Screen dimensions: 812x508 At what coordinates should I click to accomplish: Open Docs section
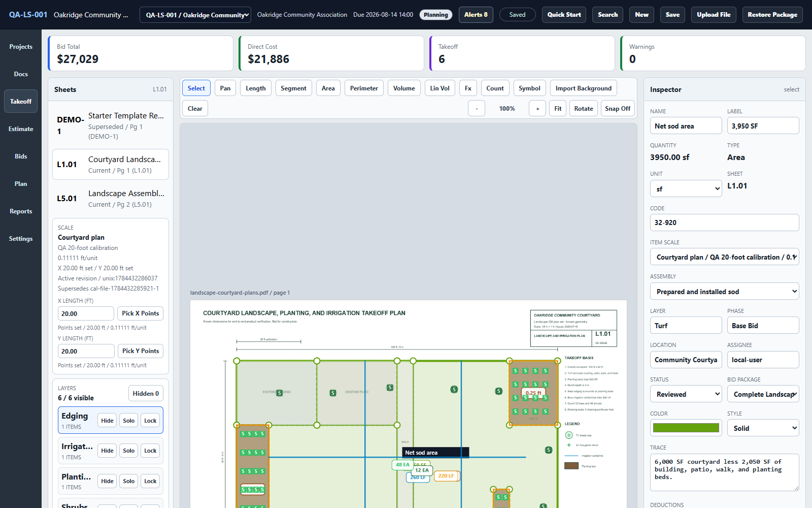click(x=21, y=74)
